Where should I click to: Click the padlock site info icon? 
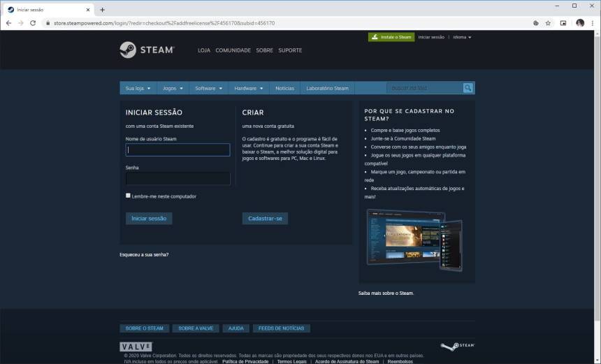click(48, 23)
